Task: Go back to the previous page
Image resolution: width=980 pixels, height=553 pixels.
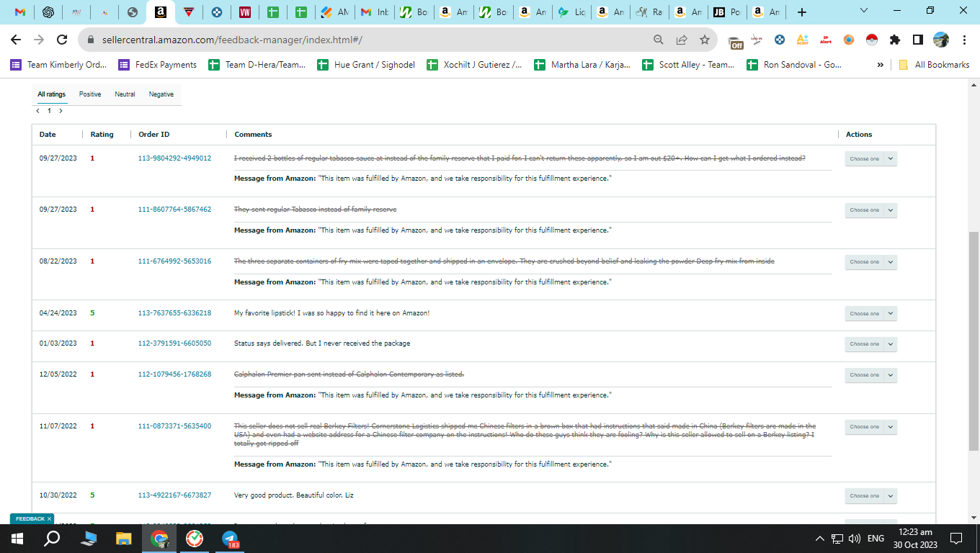Action: (x=16, y=40)
